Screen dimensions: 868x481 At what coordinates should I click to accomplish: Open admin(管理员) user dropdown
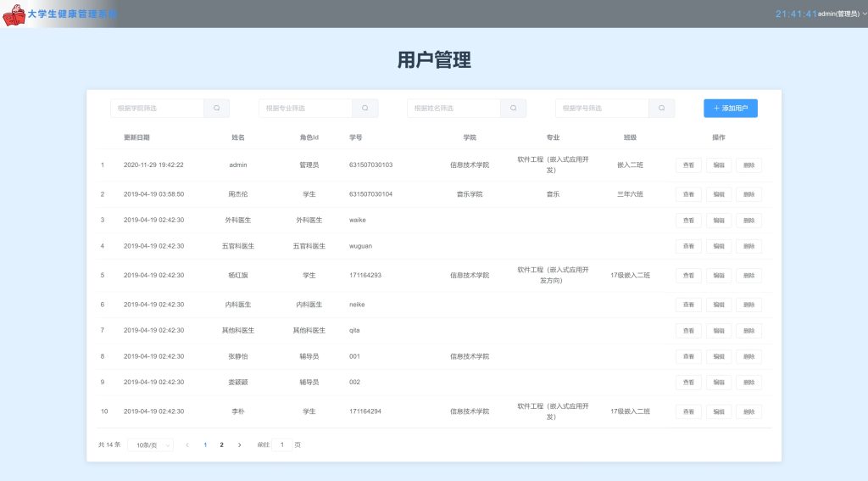point(842,14)
